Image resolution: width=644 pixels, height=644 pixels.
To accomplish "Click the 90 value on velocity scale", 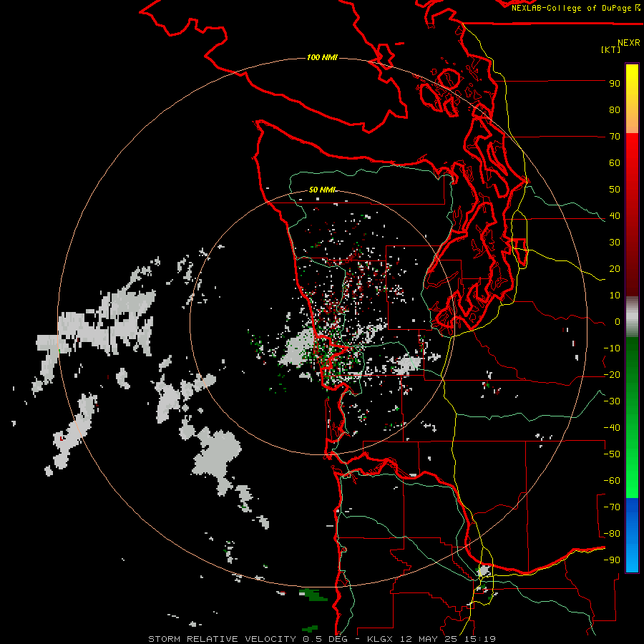I will [615, 84].
